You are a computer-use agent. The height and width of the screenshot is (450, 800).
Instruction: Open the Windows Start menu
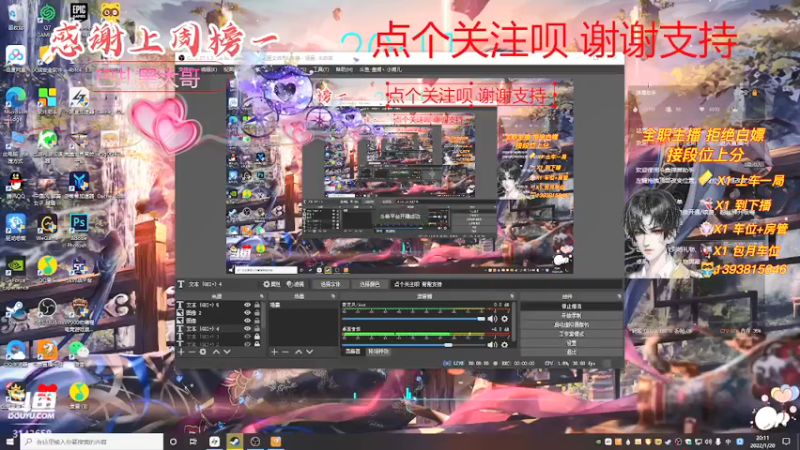click(x=10, y=441)
